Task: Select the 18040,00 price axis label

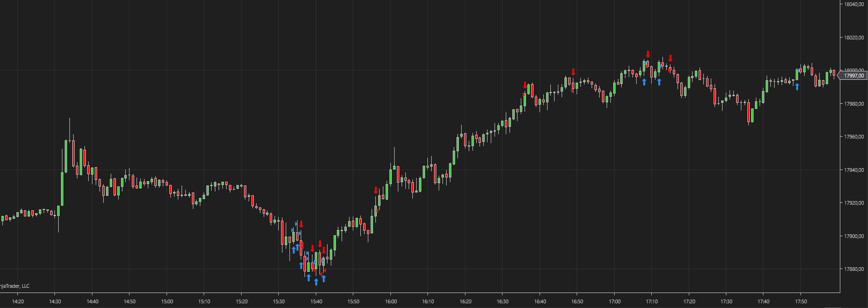Action: click(854, 4)
